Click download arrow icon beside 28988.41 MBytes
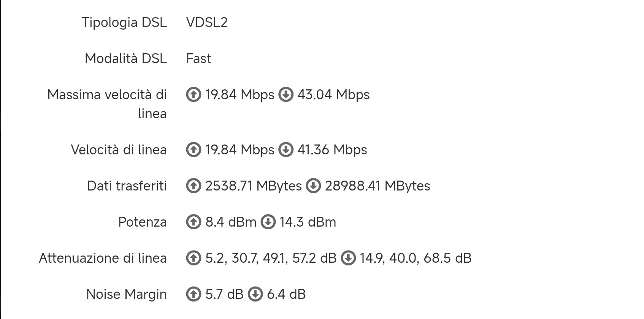Viewport: 644px width, 319px height. click(313, 186)
